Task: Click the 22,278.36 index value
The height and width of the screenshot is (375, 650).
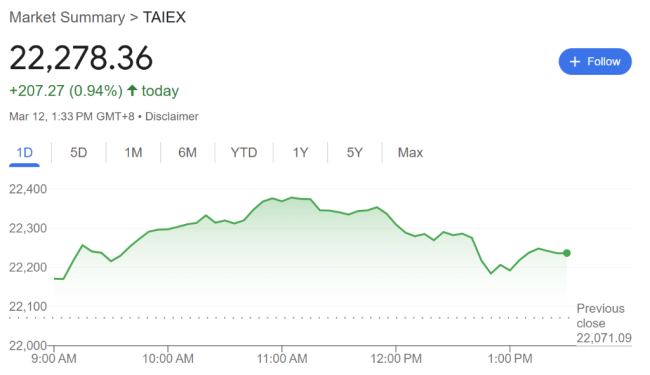Action: 81,58
